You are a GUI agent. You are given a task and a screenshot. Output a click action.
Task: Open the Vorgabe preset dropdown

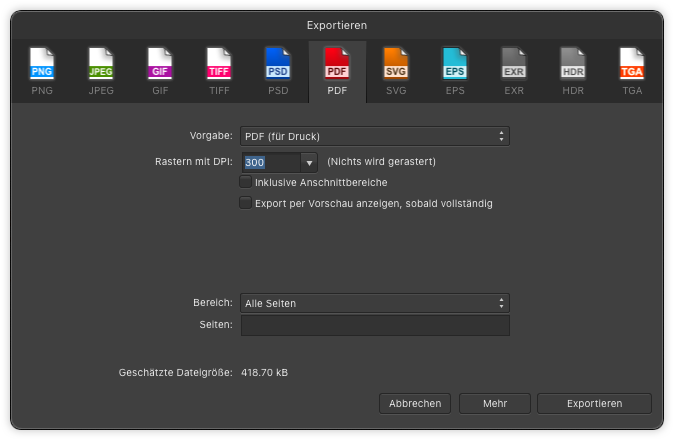(x=375, y=136)
